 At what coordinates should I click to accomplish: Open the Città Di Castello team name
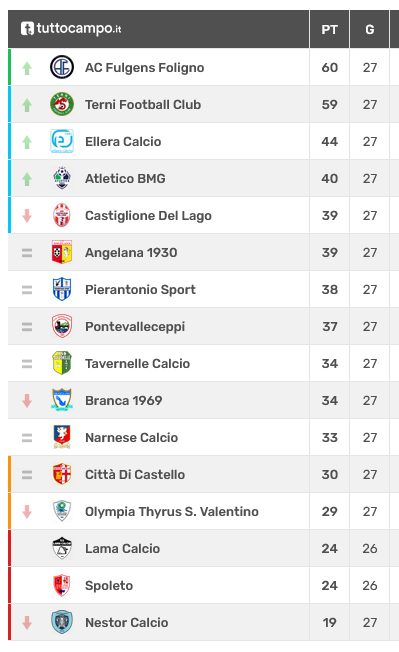coord(135,474)
